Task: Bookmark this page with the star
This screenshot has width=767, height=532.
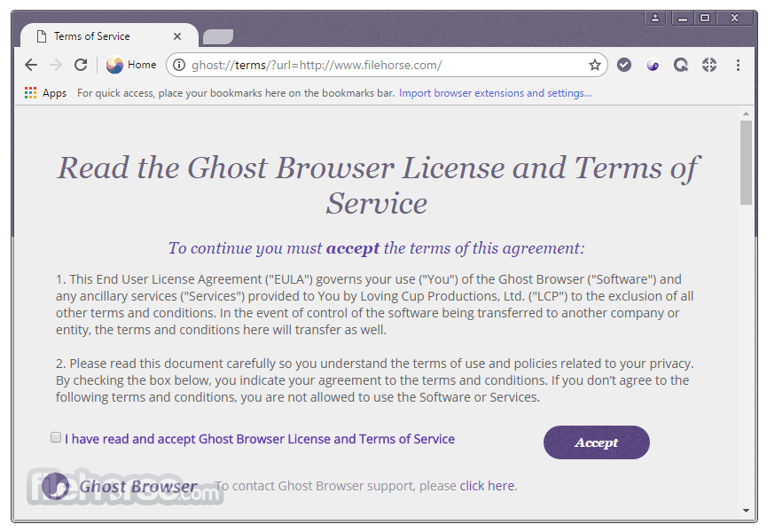Action: click(x=594, y=65)
